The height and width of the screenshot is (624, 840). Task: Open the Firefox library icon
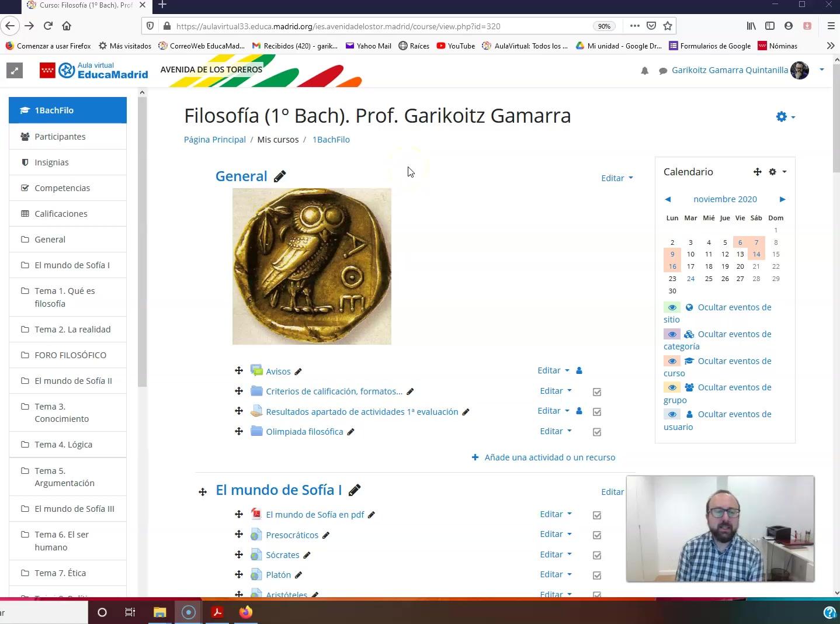751,26
